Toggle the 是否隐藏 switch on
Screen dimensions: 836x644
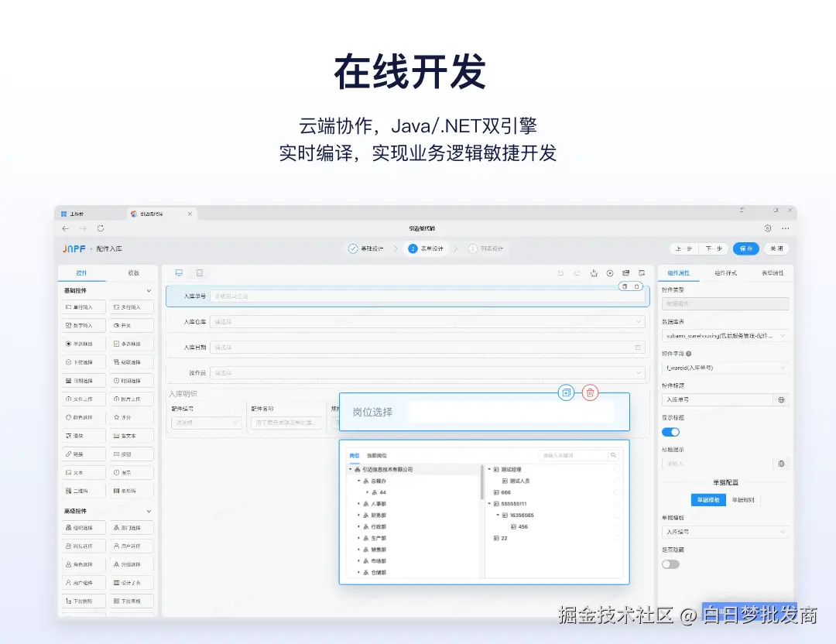point(670,564)
